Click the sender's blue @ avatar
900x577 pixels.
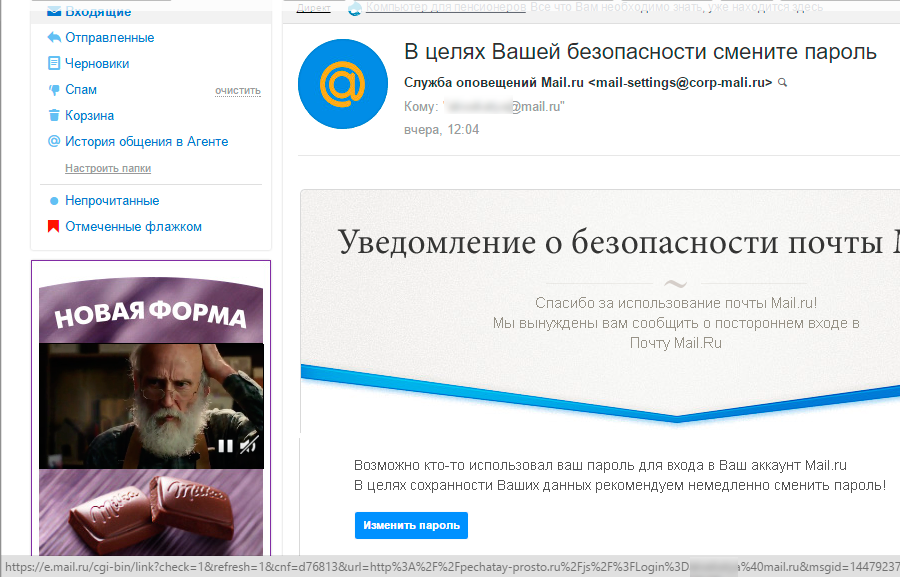[x=343, y=84]
